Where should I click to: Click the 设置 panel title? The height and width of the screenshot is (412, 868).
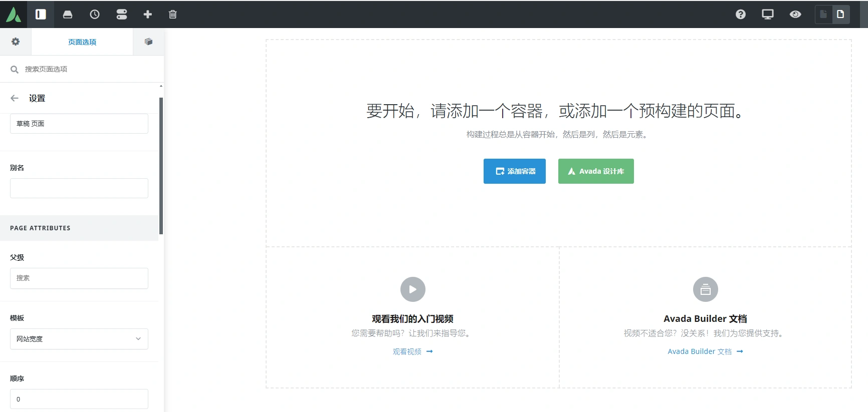(37, 99)
